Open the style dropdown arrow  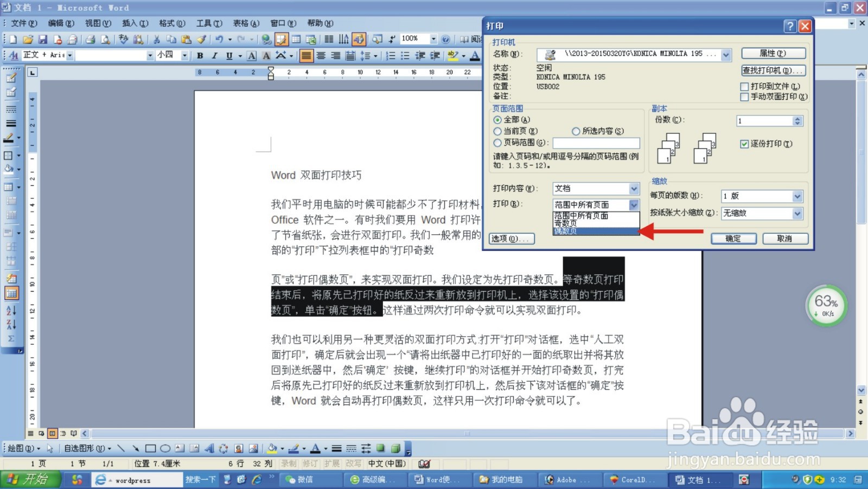click(x=69, y=55)
